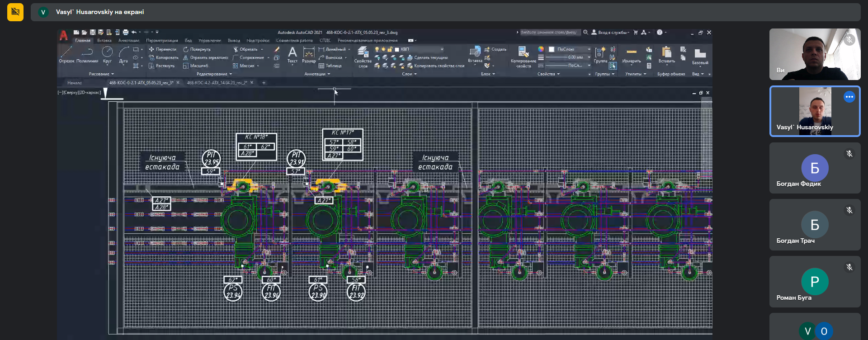Click the Размер dimension tool
Viewport: 868px width, 340px height.
pyautogui.click(x=309, y=55)
